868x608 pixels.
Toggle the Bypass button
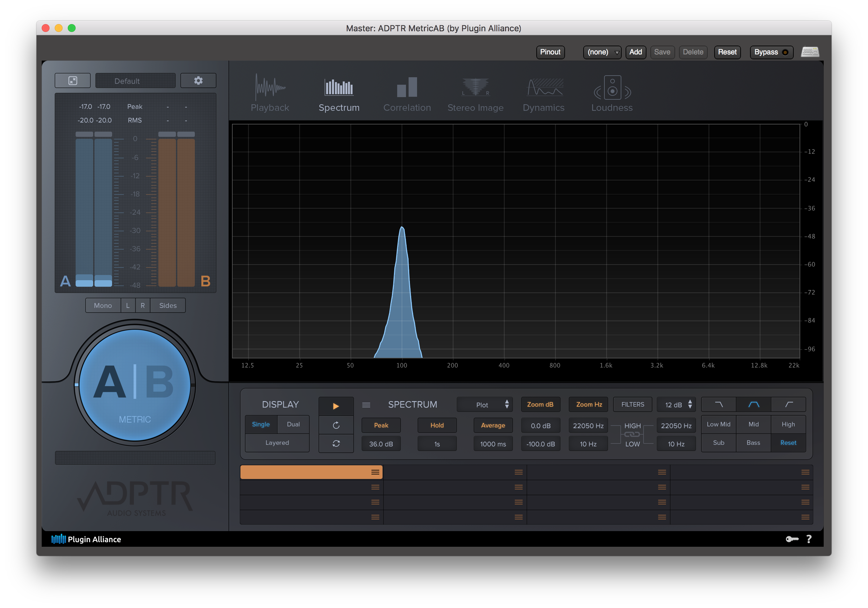tap(771, 52)
